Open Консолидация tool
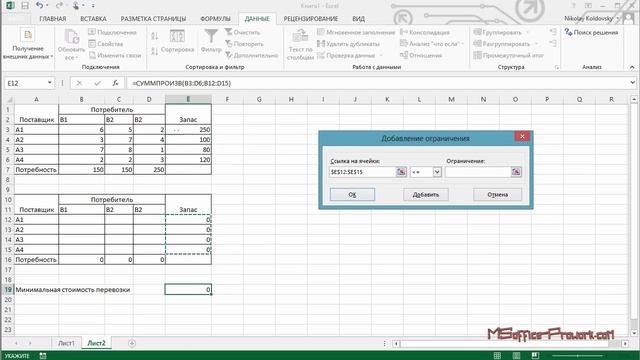Image resolution: width=640 pixels, height=360 pixels. [x=424, y=32]
